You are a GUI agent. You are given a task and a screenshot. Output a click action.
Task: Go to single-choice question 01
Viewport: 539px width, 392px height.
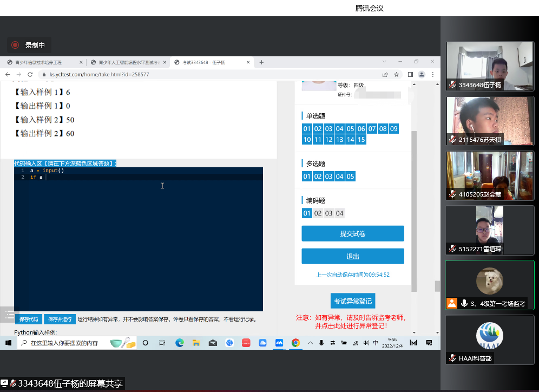[x=307, y=129]
